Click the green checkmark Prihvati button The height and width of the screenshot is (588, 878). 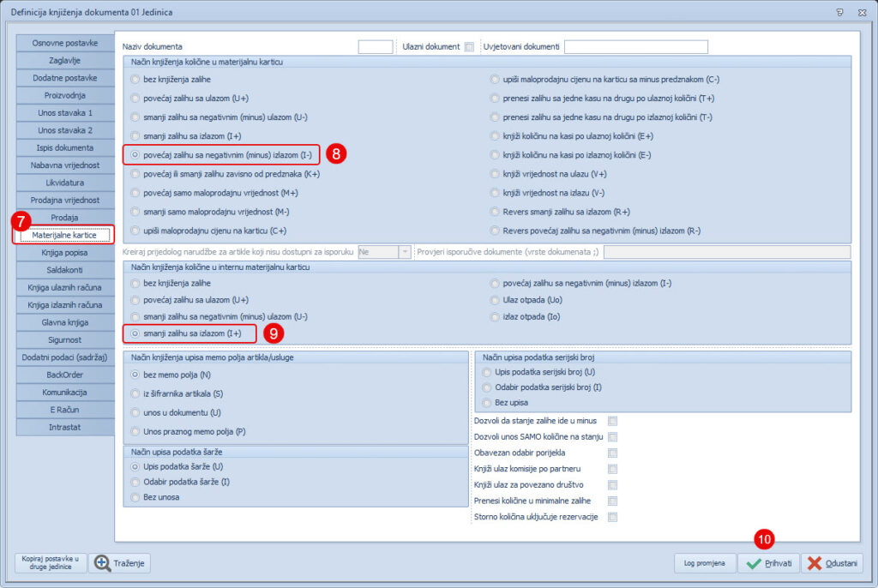click(x=769, y=563)
